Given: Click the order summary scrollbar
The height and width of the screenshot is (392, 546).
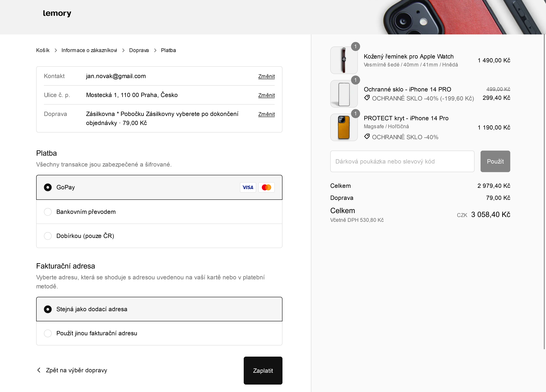Looking at the screenshot, I should [544, 192].
